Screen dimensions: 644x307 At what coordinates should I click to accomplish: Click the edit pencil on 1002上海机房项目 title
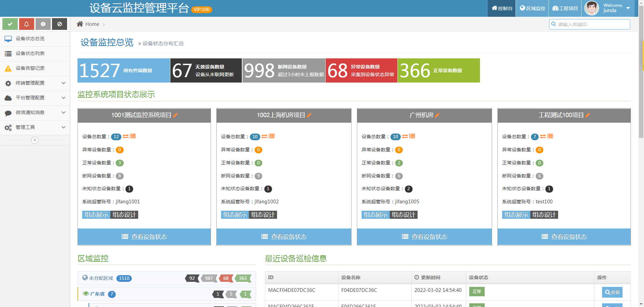point(310,115)
